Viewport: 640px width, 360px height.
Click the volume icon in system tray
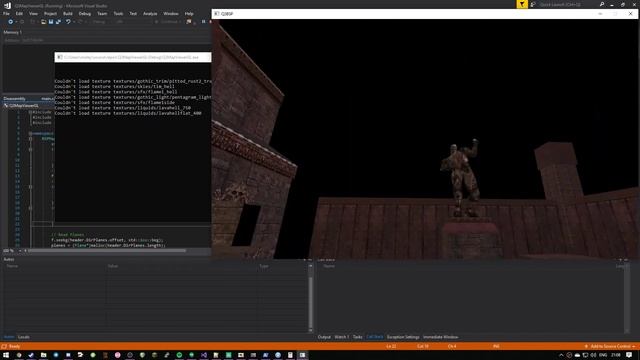(x=593, y=355)
